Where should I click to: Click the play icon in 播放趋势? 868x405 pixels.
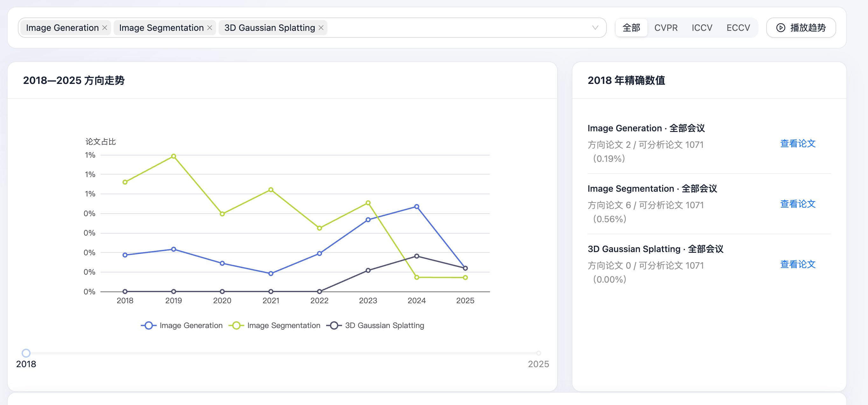tap(781, 28)
